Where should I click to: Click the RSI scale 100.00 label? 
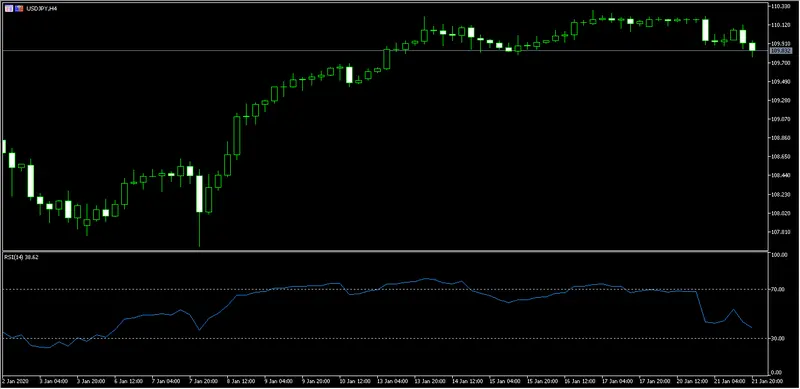pyautogui.click(x=780, y=254)
